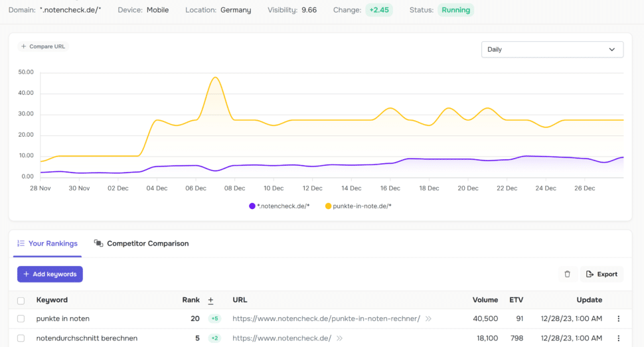Image resolution: width=644 pixels, height=347 pixels.
Task: Click the chevron arrow in Daily dropdown
Action: click(x=612, y=49)
